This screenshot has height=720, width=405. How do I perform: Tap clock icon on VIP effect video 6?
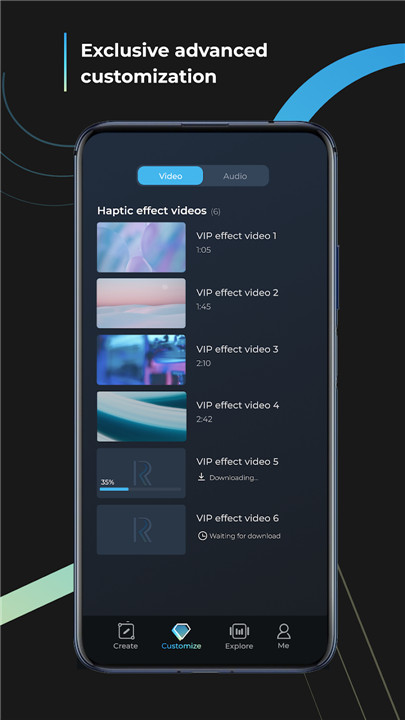tap(202, 535)
